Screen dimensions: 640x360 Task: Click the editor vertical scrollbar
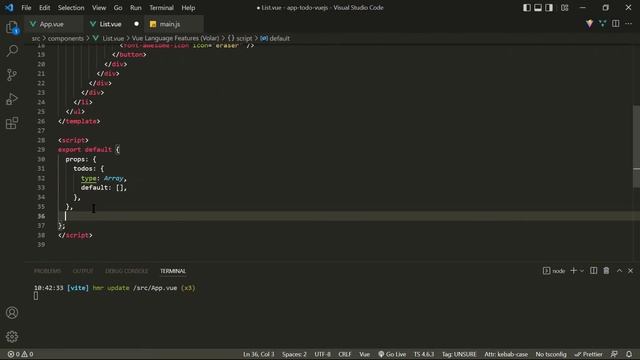click(x=636, y=146)
